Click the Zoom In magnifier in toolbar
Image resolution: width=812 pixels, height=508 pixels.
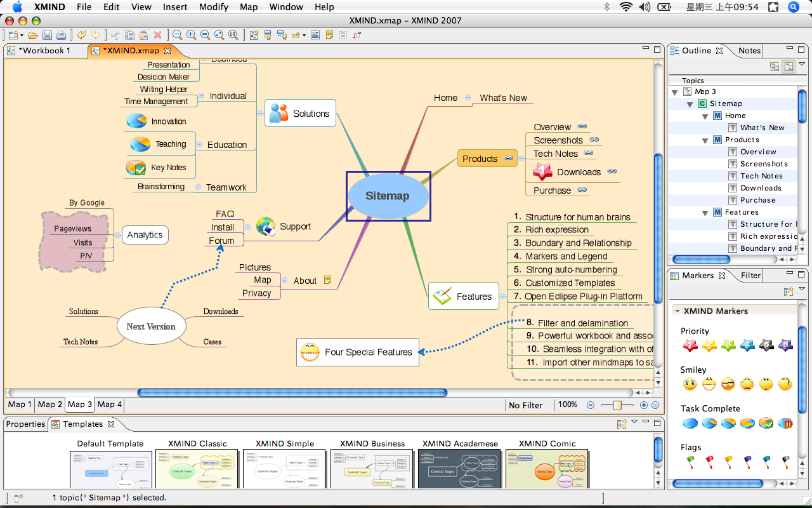pyautogui.click(x=191, y=36)
